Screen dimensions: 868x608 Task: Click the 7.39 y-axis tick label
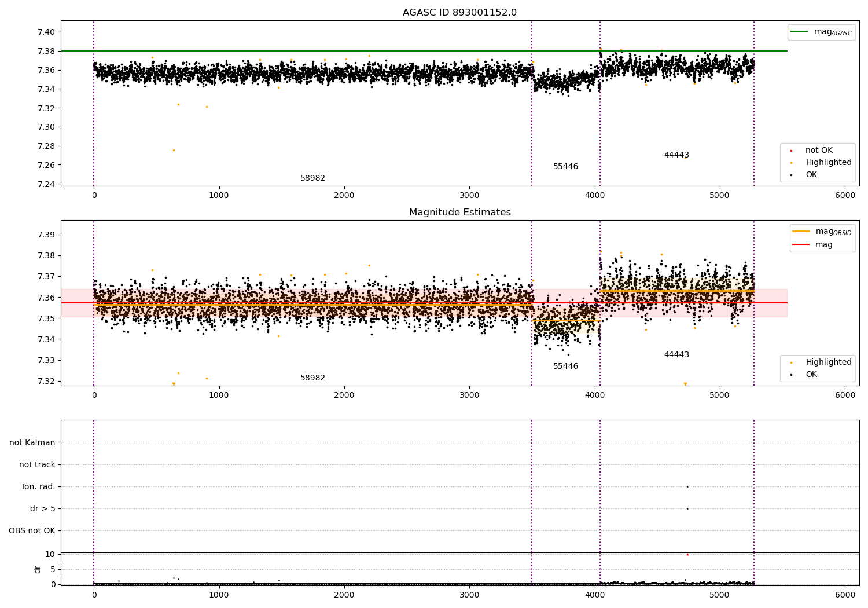(47, 235)
